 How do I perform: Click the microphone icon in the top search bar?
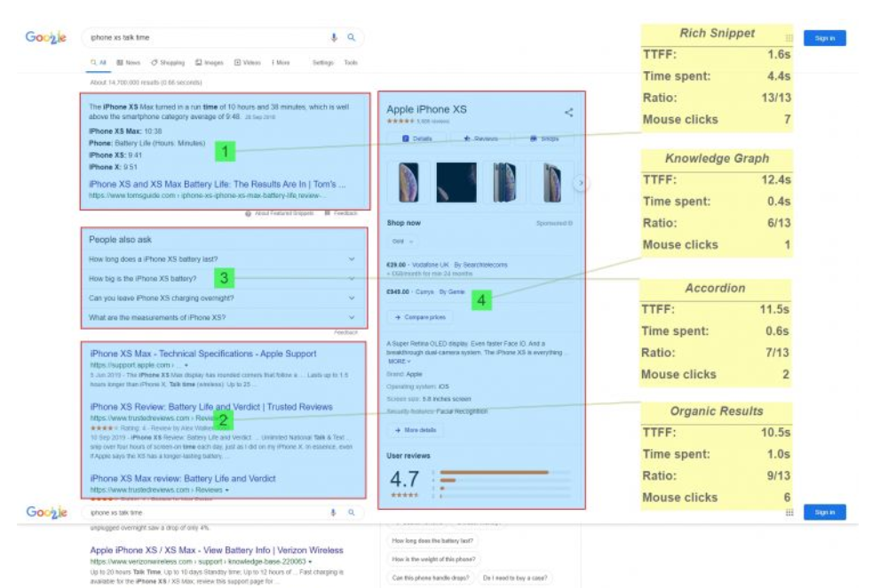pyautogui.click(x=334, y=37)
